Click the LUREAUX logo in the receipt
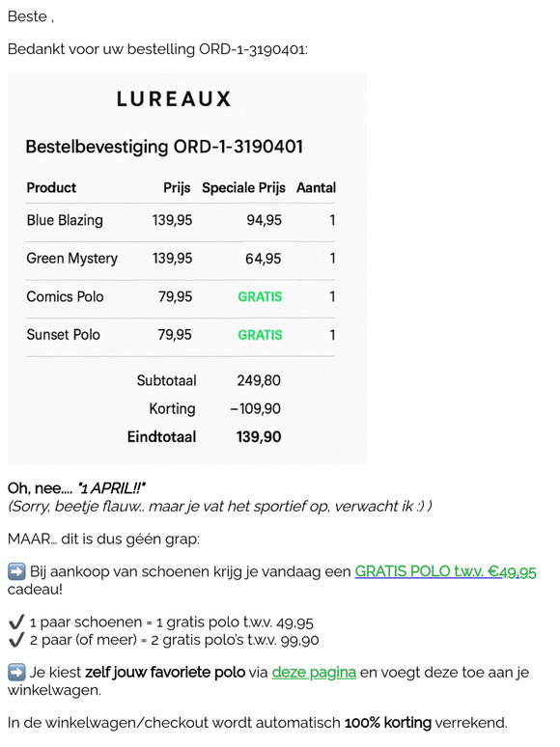 [x=174, y=99]
